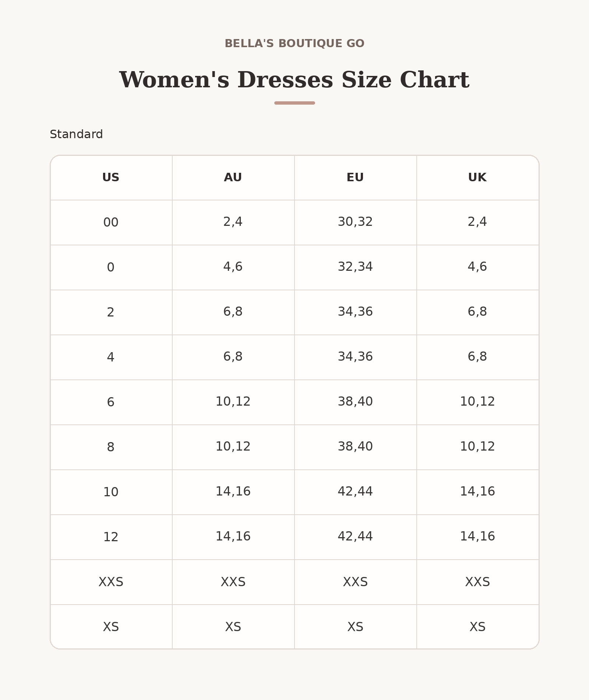Select US size 2 row cell
589x700 pixels.
111,312
